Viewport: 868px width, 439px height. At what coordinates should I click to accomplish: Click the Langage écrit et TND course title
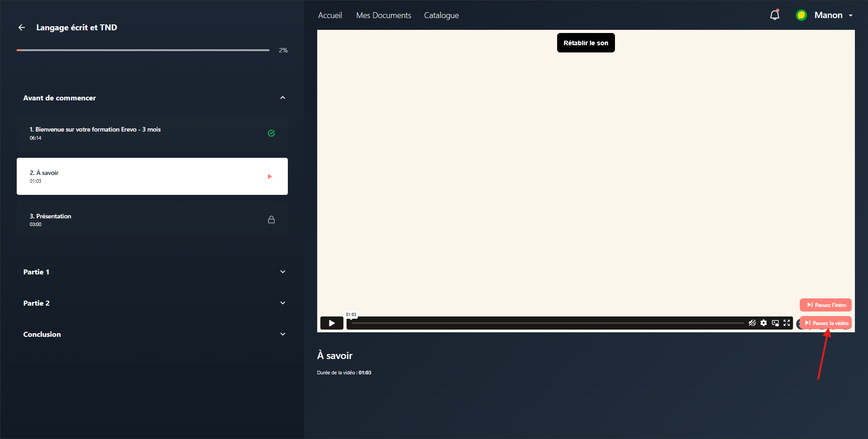point(77,28)
